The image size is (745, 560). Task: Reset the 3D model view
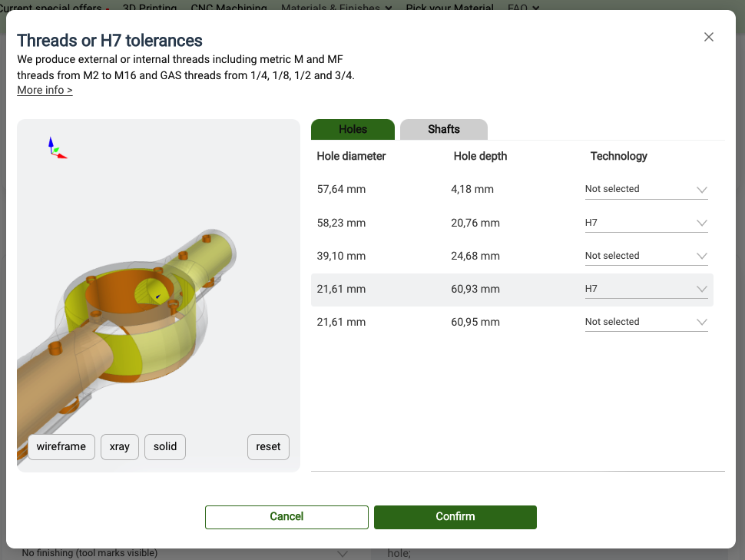click(x=268, y=446)
